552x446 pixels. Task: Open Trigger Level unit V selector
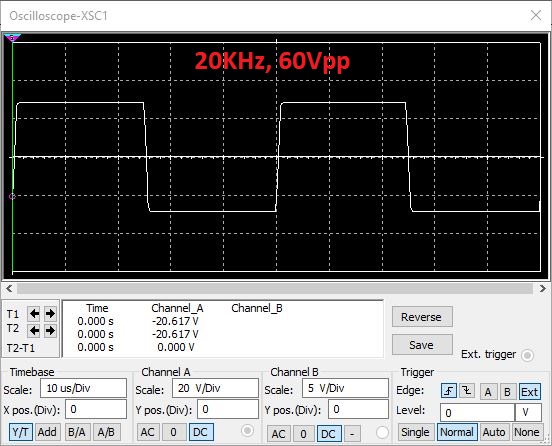[528, 413]
